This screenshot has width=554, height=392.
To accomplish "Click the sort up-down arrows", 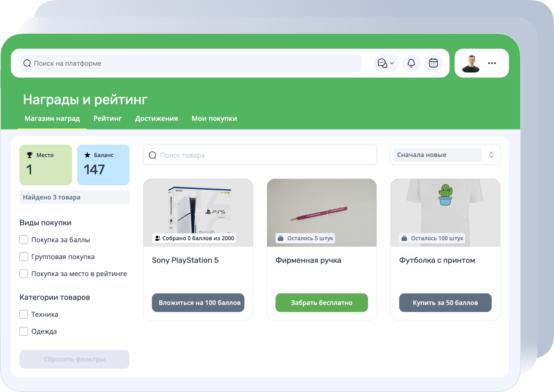I will pos(491,155).
